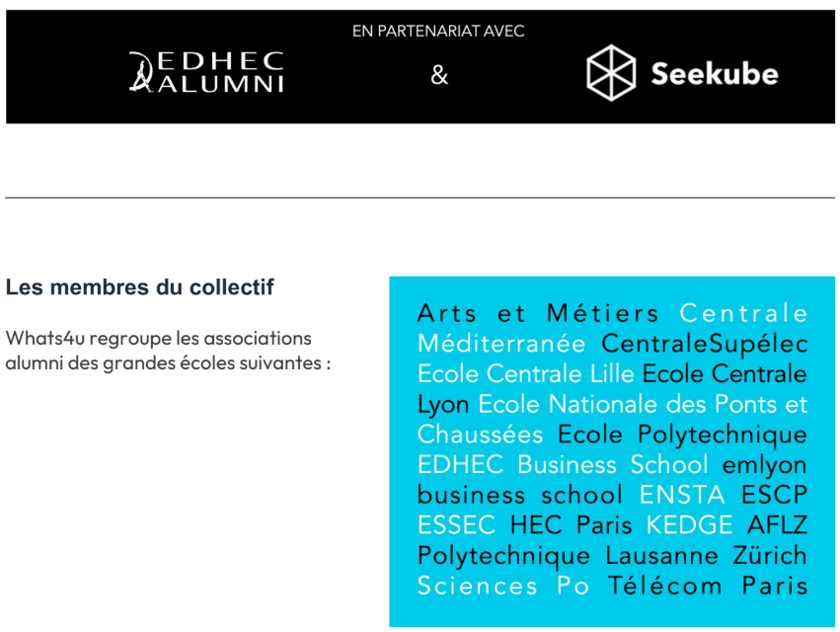Click 'ENSTA' in the school list
The height and width of the screenshot is (632, 840).
tap(682, 495)
